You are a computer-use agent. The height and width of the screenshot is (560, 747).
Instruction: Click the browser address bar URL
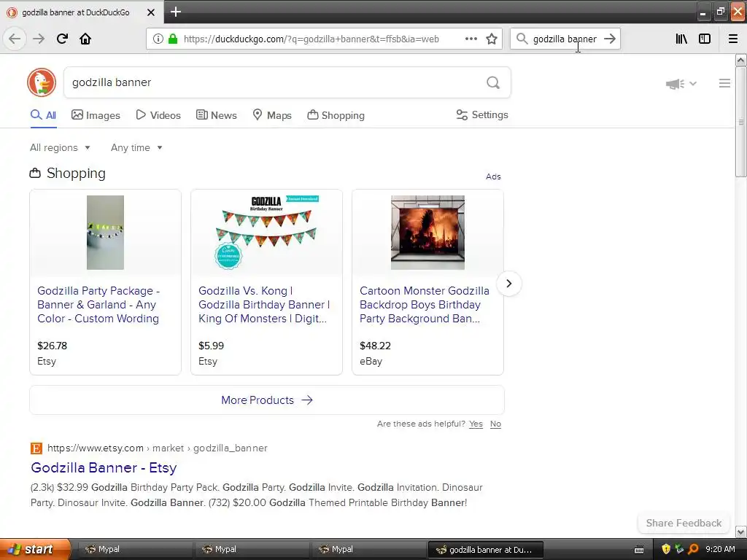point(311,39)
